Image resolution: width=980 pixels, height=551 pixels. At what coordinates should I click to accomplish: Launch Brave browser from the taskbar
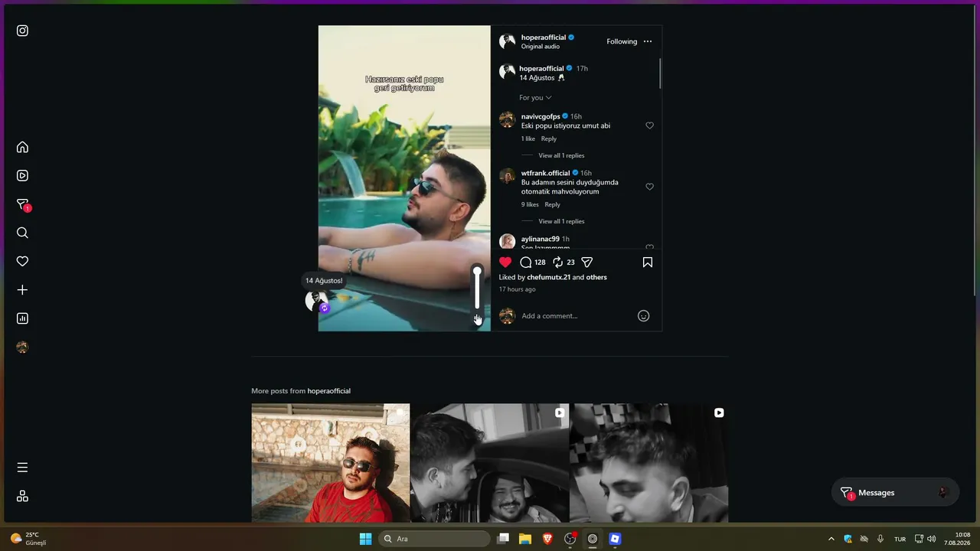(x=547, y=539)
